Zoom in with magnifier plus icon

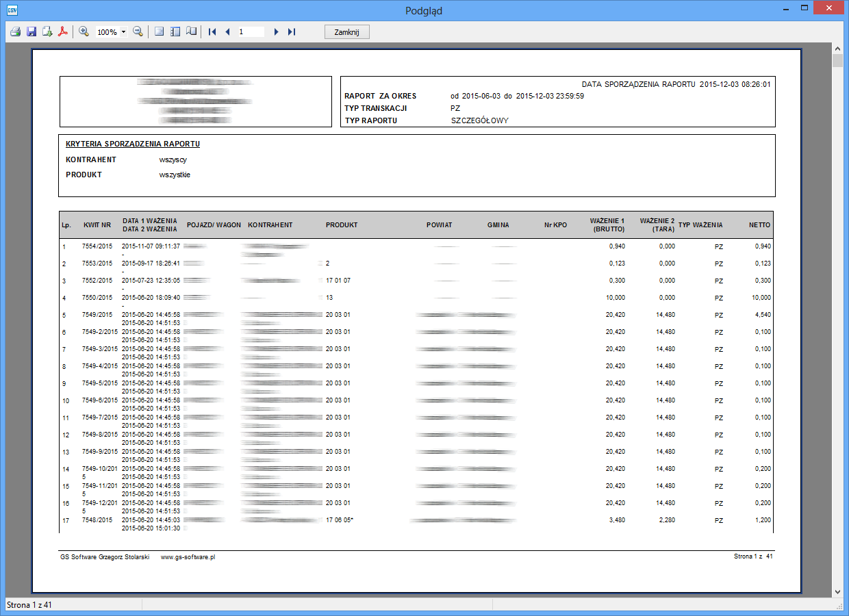pos(84,31)
